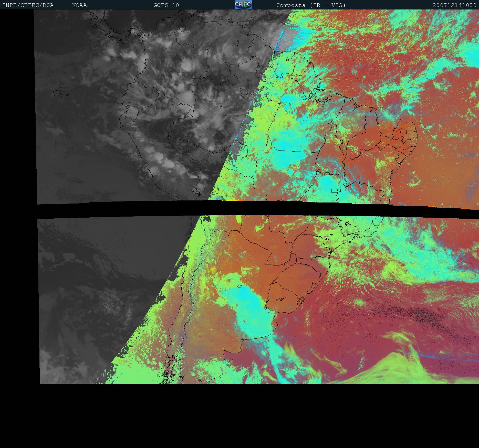Click the Composta (IR - VIS) title
Screen dimensions: 479x448
coord(311,5)
